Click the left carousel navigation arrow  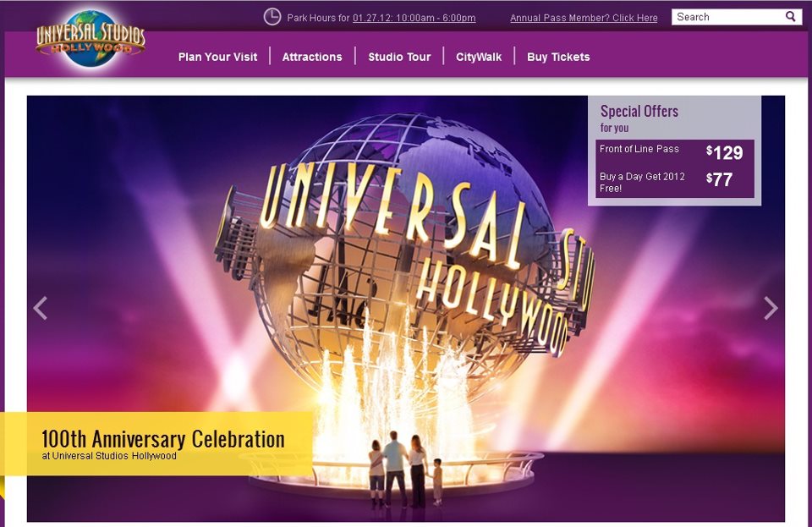(x=39, y=308)
